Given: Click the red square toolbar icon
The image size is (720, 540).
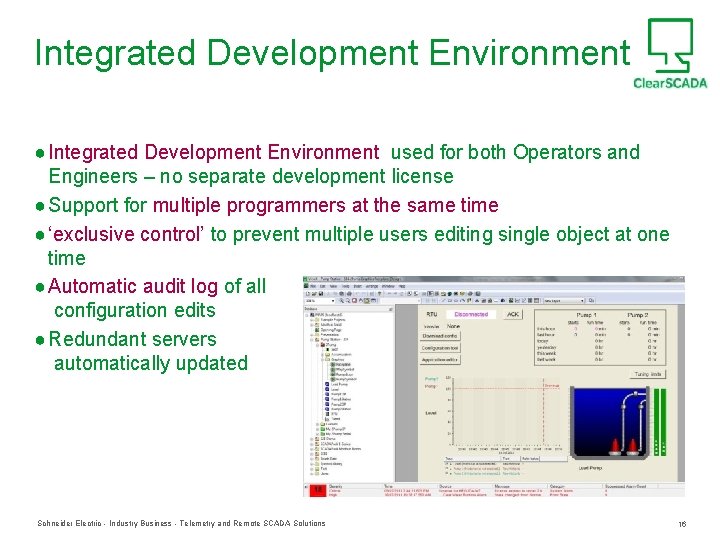Looking at the screenshot, I should coord(354,301).
